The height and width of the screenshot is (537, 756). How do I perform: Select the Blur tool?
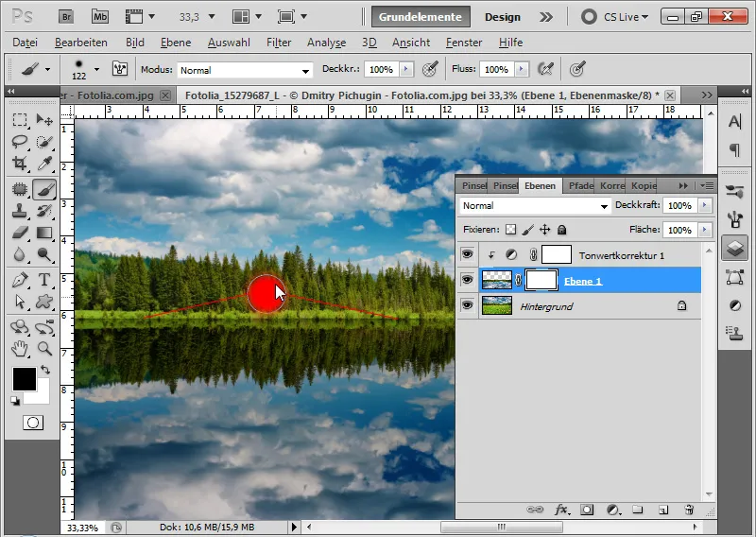click(19, 253)
